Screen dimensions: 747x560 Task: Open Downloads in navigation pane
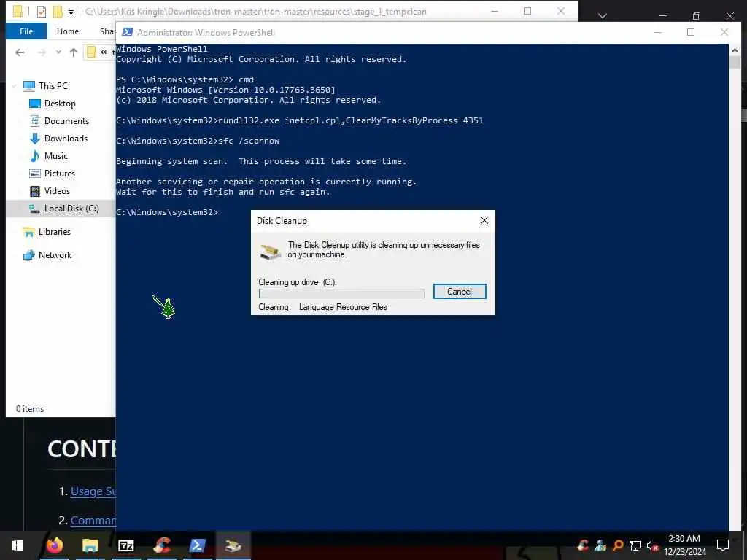66,139
